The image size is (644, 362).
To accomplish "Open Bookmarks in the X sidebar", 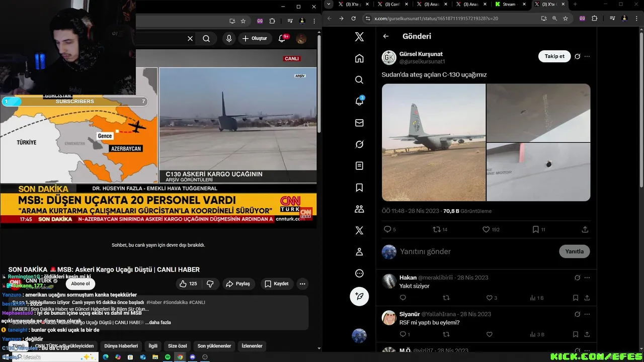I will (359, 187).
